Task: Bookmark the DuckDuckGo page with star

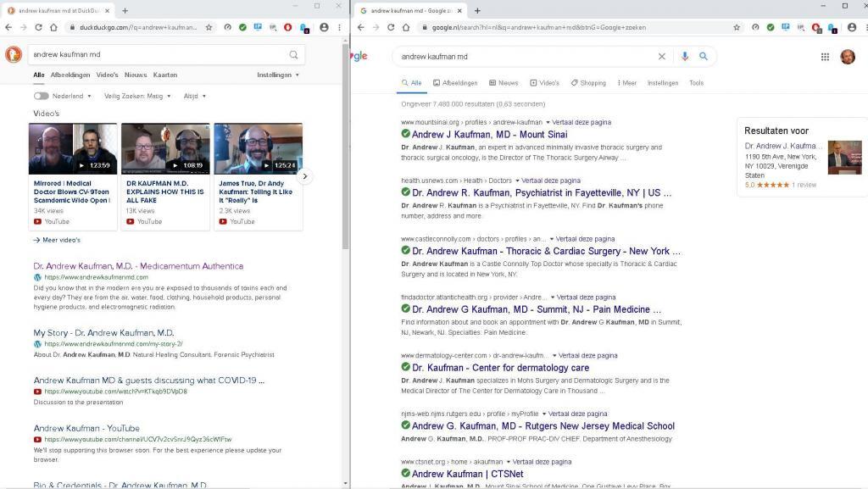Action: (x=209, y=27)
